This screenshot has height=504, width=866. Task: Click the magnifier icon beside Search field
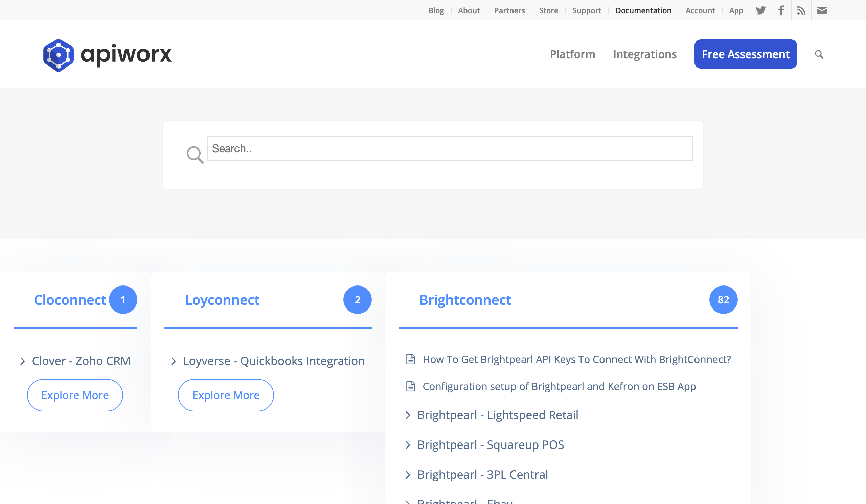point(195,155)
